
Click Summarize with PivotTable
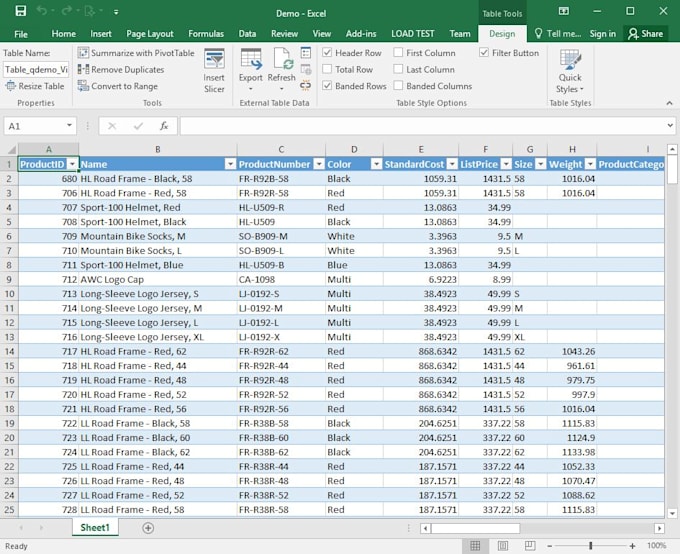click(136, 53)
